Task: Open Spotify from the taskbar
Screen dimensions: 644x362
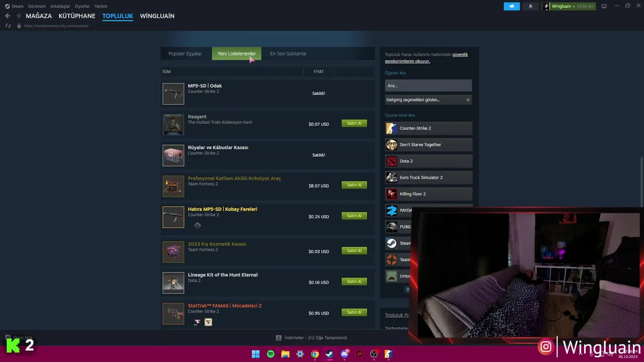Action: pyautogui.click(x=271, y=354)
